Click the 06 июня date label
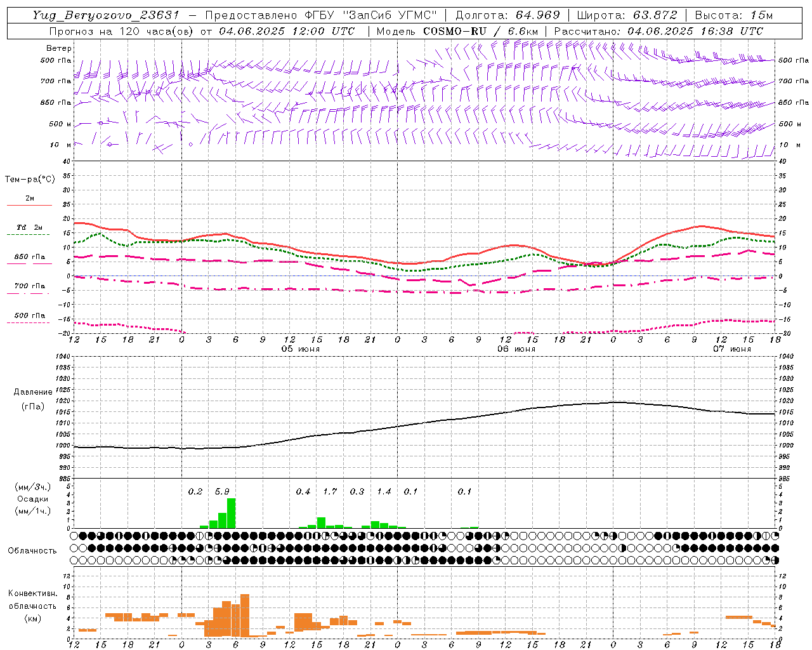 pos(516,349)
